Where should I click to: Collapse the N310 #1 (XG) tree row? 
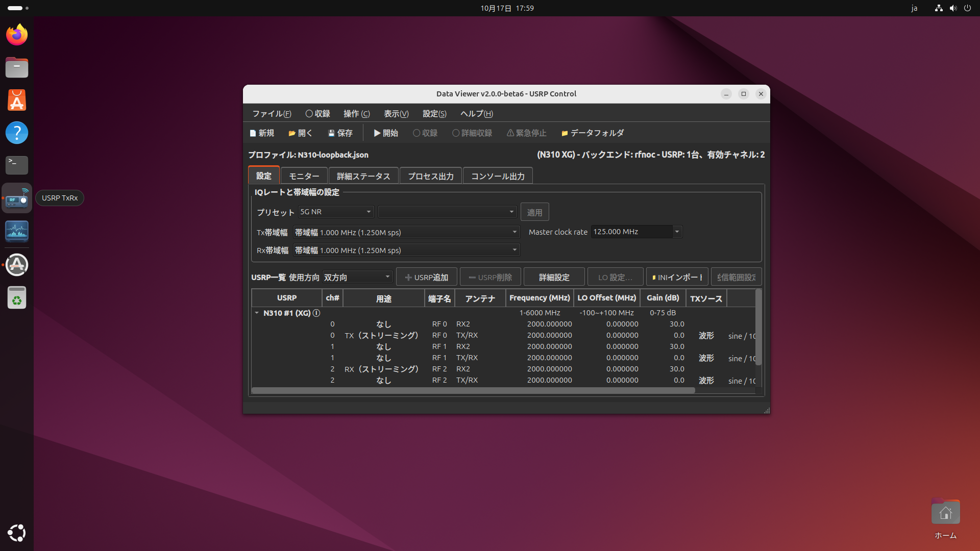(x=257, y=313)
